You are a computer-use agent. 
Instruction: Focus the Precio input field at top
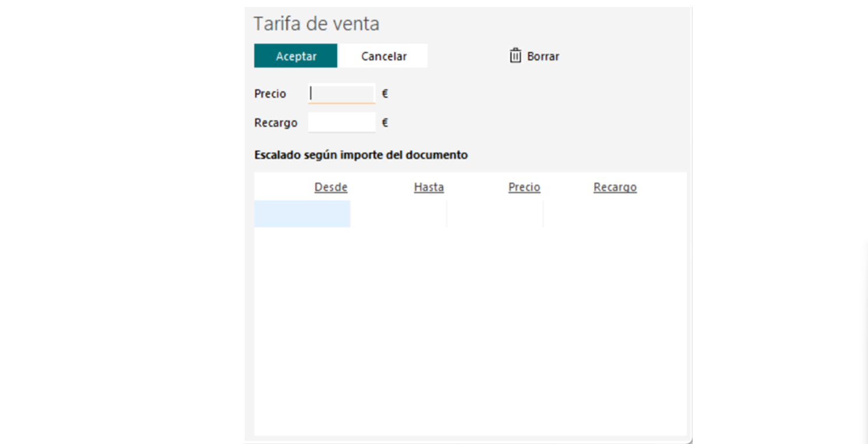tap(341, 94)
